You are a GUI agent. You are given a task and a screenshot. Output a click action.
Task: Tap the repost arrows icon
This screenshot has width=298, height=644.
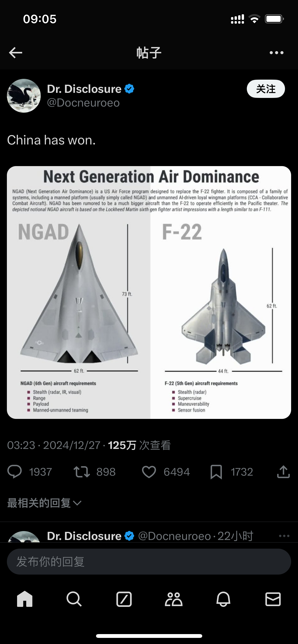(82, 472)
